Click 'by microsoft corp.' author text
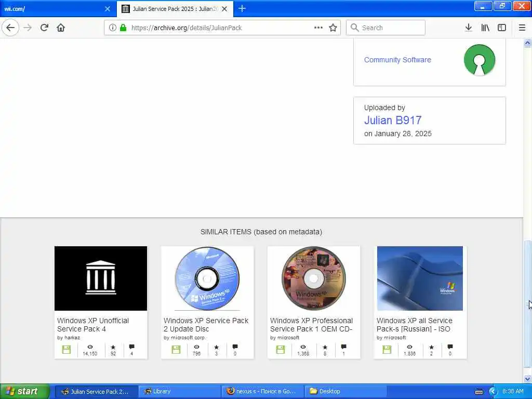The image size is (532, 399). 184,338
